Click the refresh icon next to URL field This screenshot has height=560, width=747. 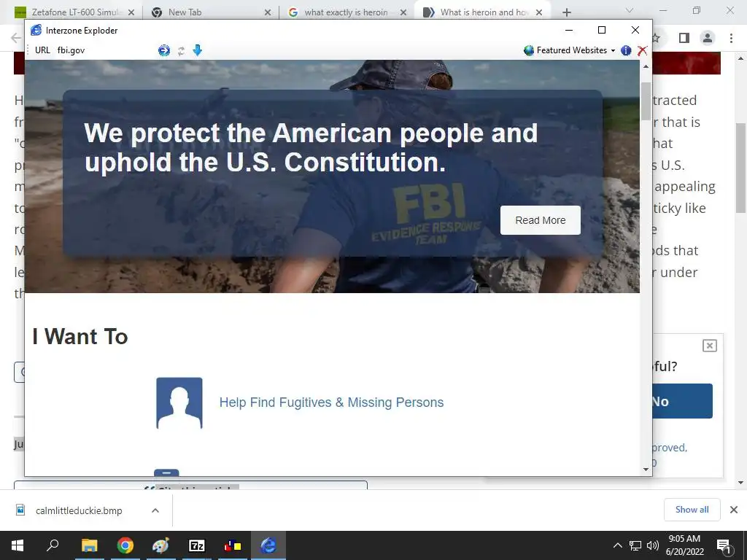181,50
